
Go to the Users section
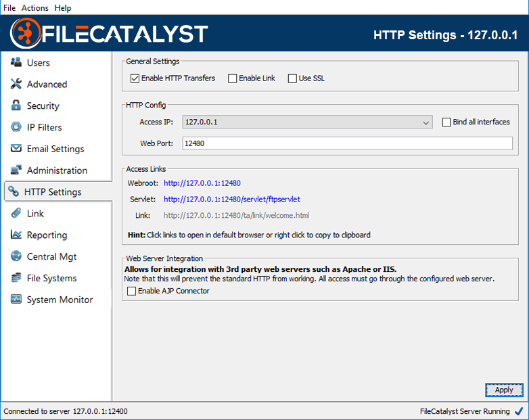click(x=38, y=63)
